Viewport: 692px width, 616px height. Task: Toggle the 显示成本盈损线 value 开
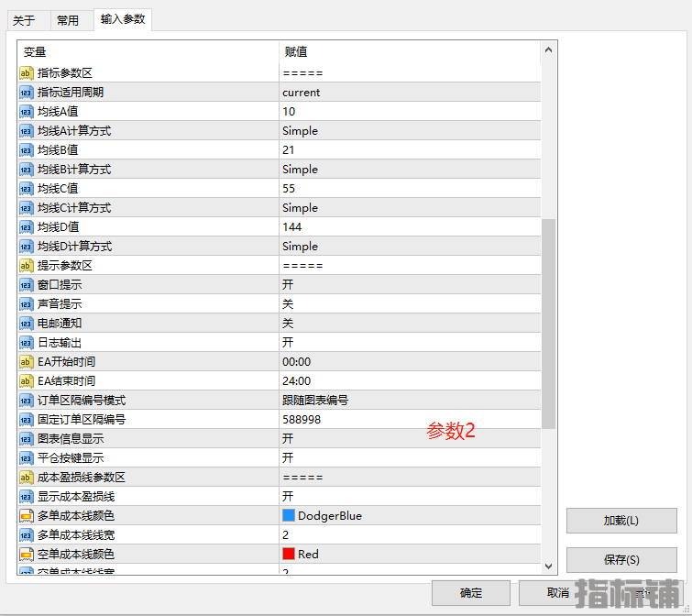(410, 497)
